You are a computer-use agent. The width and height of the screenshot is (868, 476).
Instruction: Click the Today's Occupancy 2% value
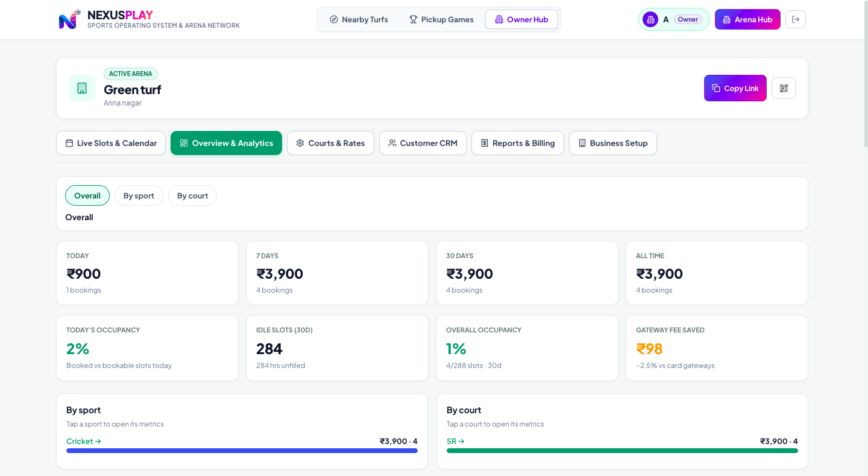[78, 349]
